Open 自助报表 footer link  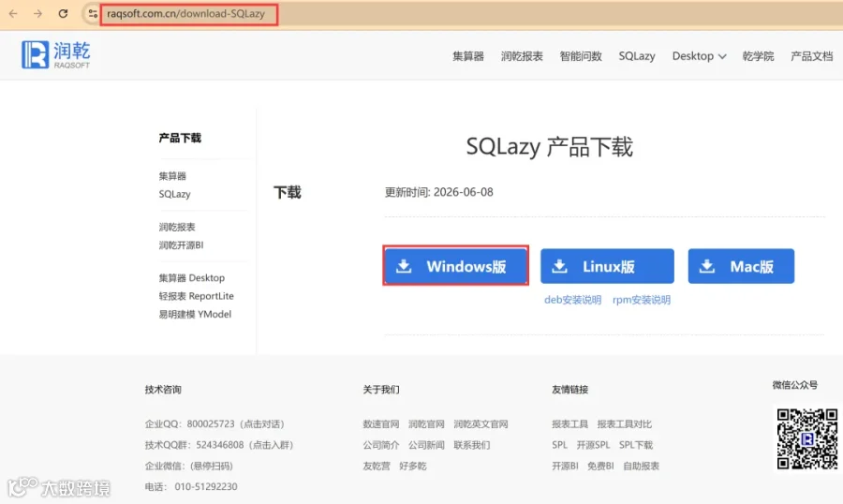point(641,466)
